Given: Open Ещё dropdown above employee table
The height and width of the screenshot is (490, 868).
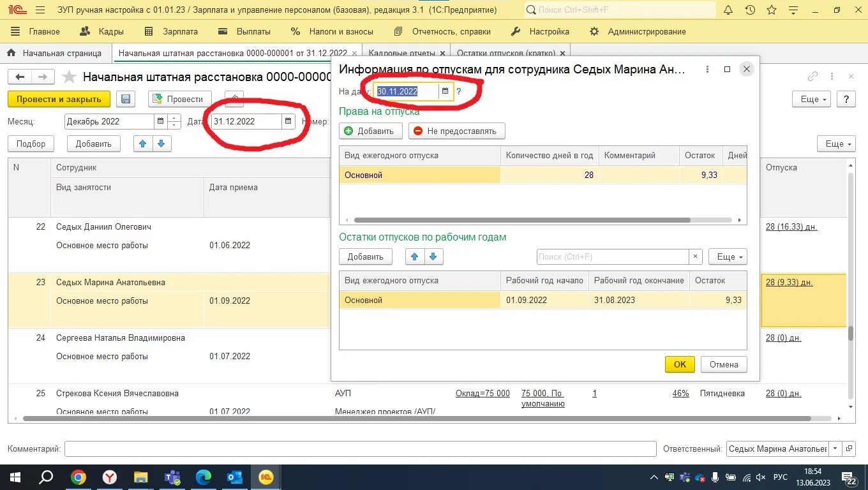Looking at the screenshot, I should 836,144.
